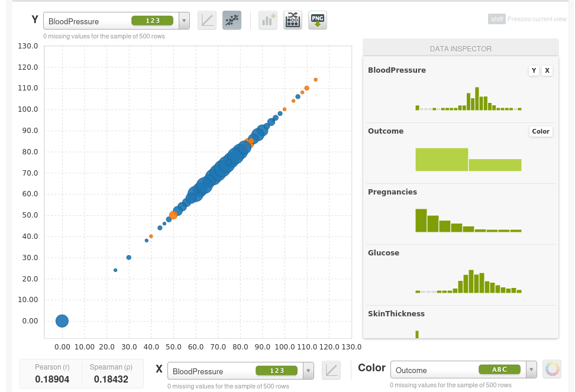Open the color palette wheel
Image resolution: width=575 pixels, height=392 pixels.
(552, 370)
